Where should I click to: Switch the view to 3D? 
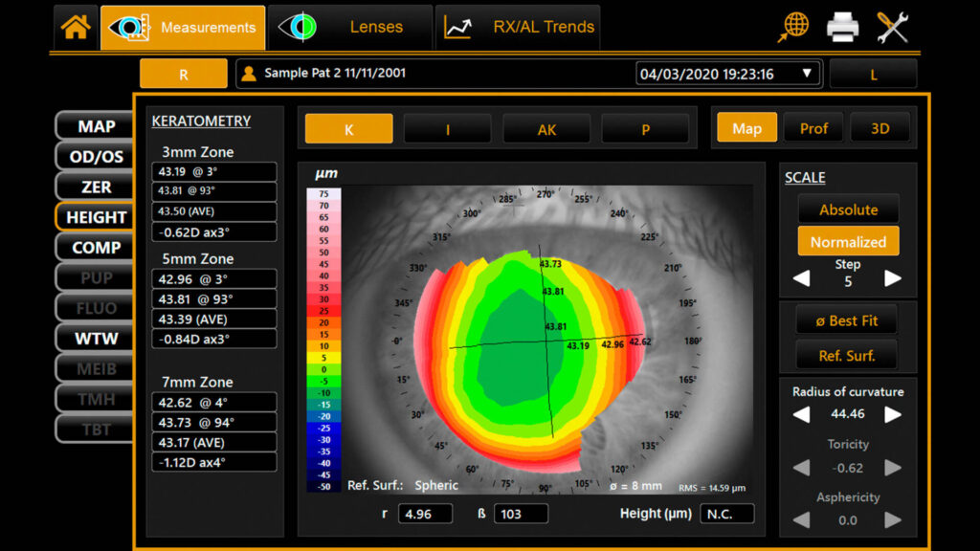[x=880, y=128]
